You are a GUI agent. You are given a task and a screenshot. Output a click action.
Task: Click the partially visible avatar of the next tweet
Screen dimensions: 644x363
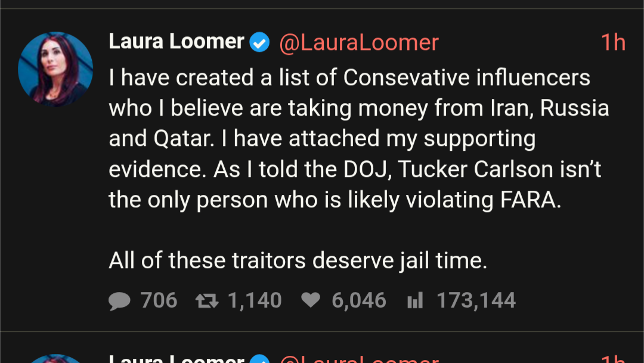pyautogui.click(x=55, y=359)
